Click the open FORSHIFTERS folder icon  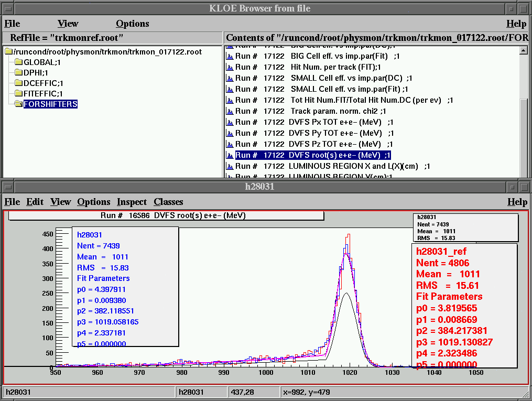tap(19, 104)
